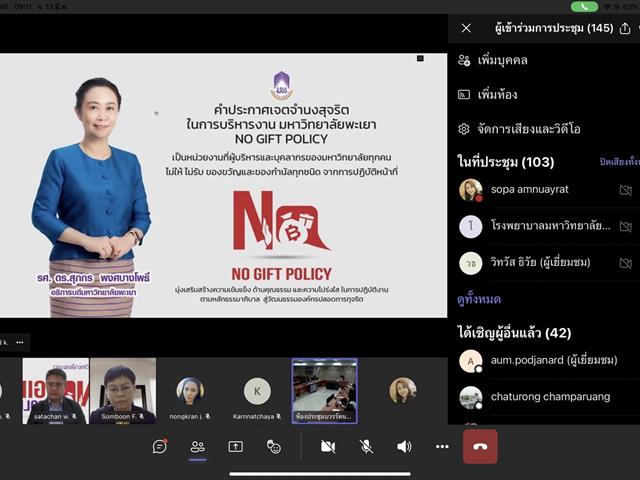Open the more options ellipsis in toolbar
The width and height of the screenshot is (640, 480).
click(x=442, y=447)
